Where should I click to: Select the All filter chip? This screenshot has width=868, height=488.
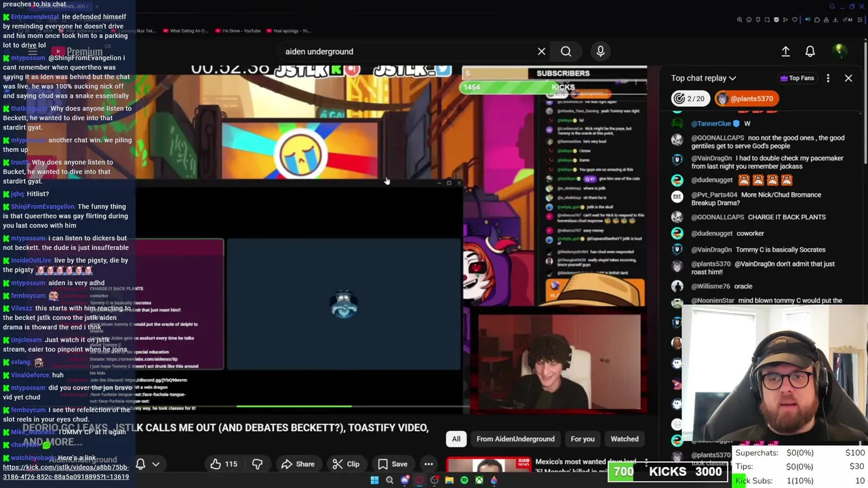pos(456,439)
